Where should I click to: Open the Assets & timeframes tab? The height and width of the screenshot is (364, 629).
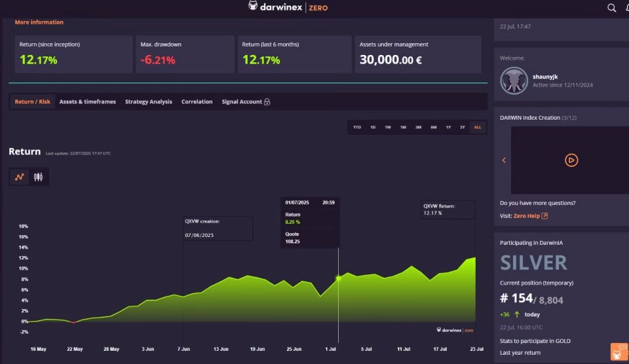tap(87, 102)
